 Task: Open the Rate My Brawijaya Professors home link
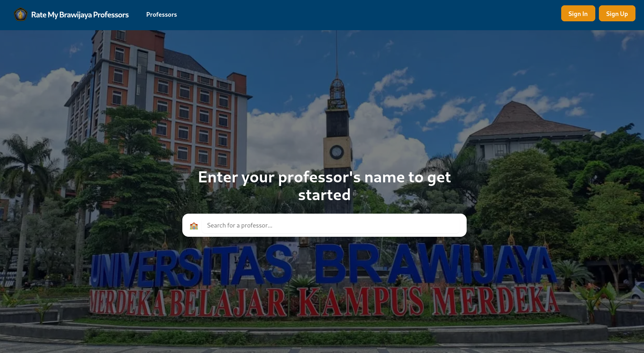click(80, 15)
